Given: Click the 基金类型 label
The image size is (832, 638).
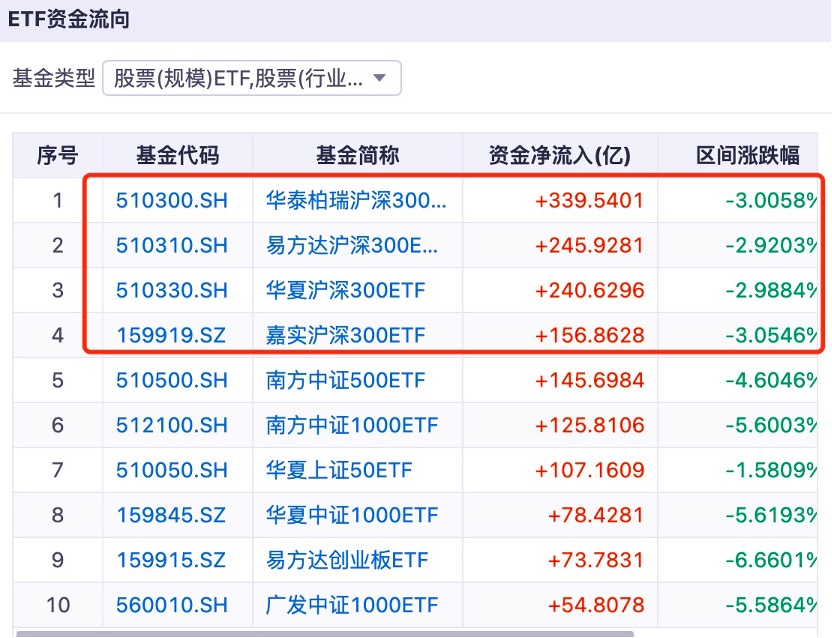Looking at the screenshot, I should (54, 78).
